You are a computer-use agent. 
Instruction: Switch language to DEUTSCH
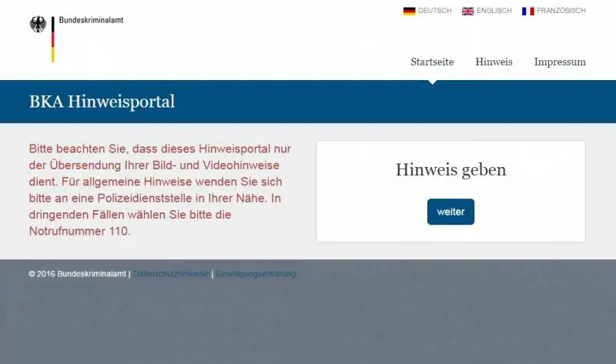pos(434,11)
